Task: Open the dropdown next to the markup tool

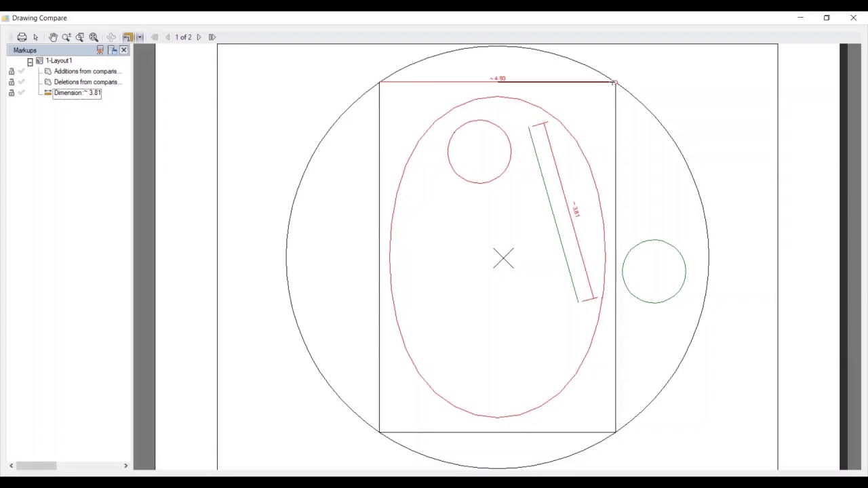Action: click(x=140, y=37)
